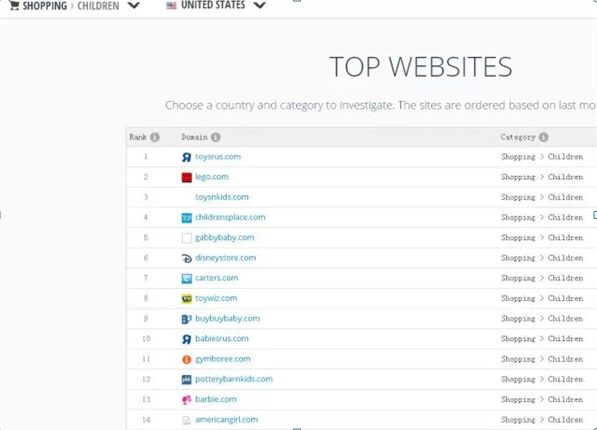
Task: Click the red lego.com favicon
Action: tap(187, 177)
